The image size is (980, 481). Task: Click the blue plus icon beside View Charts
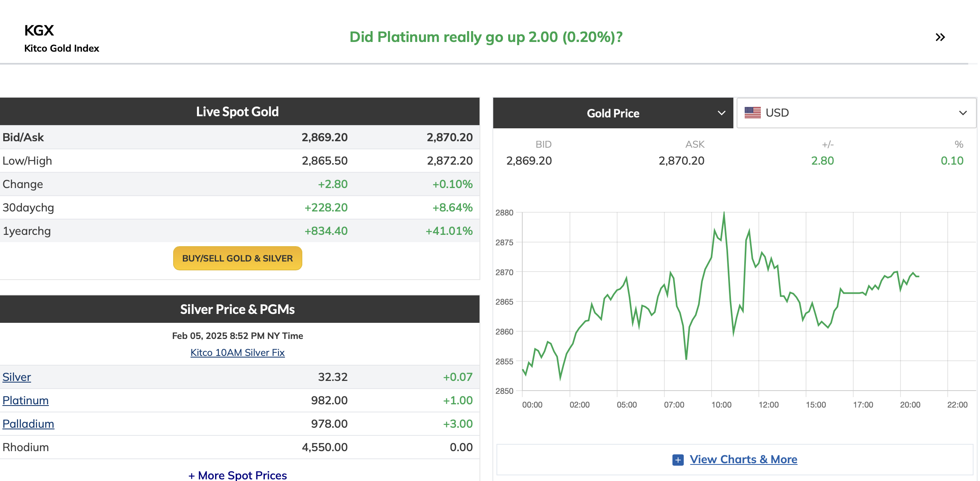pyautogui.click(x=678, y=460)
